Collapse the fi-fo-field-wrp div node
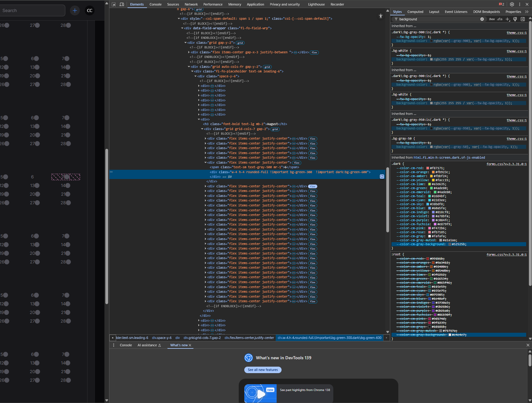Image resolution: width=532 pixels, height=403 pixels. pyautogui.click(x=182, y=28)
